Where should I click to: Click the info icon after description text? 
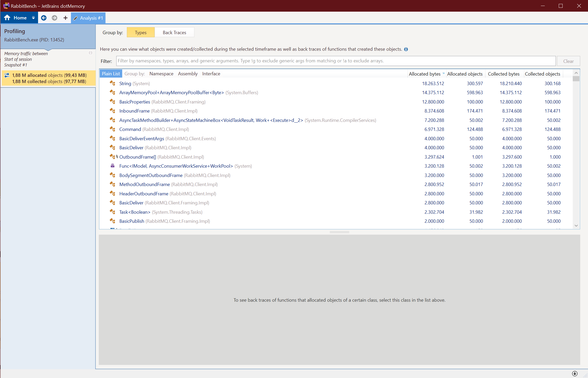pos(406,49)
